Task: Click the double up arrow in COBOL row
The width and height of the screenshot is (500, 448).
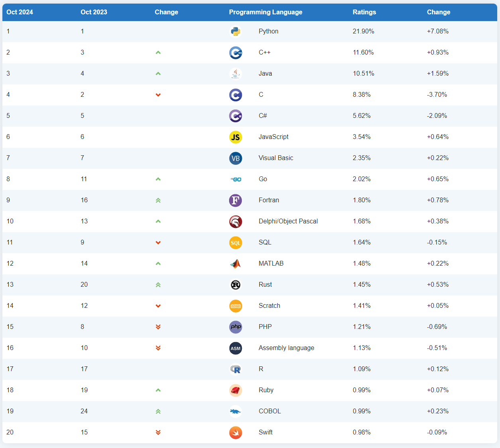Action: tap(158, 411)
